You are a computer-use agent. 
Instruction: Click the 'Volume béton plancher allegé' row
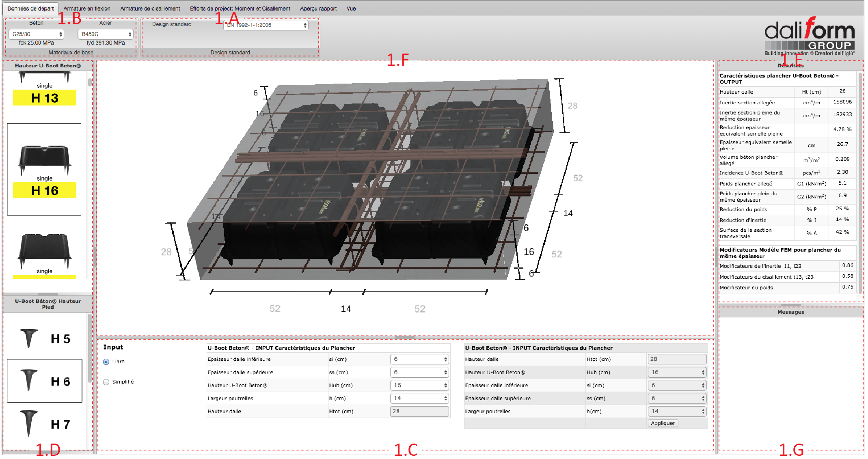coord(788,160)
